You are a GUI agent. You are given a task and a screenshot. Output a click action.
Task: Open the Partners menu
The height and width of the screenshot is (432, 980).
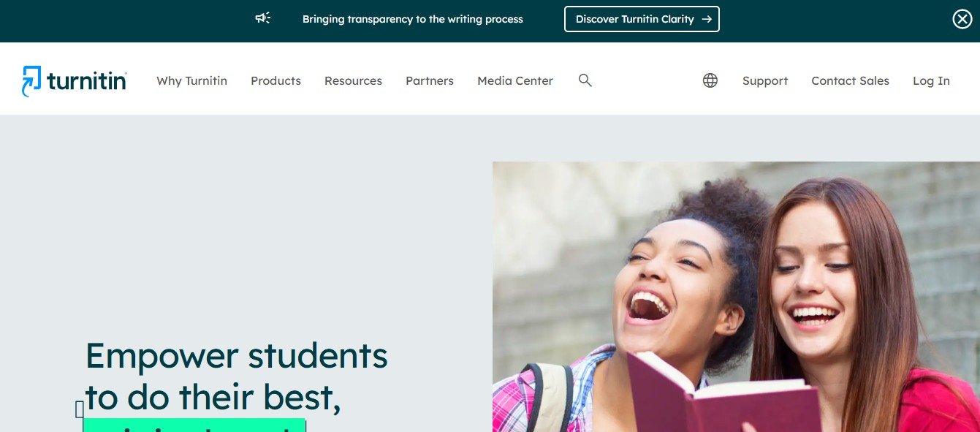click(x=430, y=81)
